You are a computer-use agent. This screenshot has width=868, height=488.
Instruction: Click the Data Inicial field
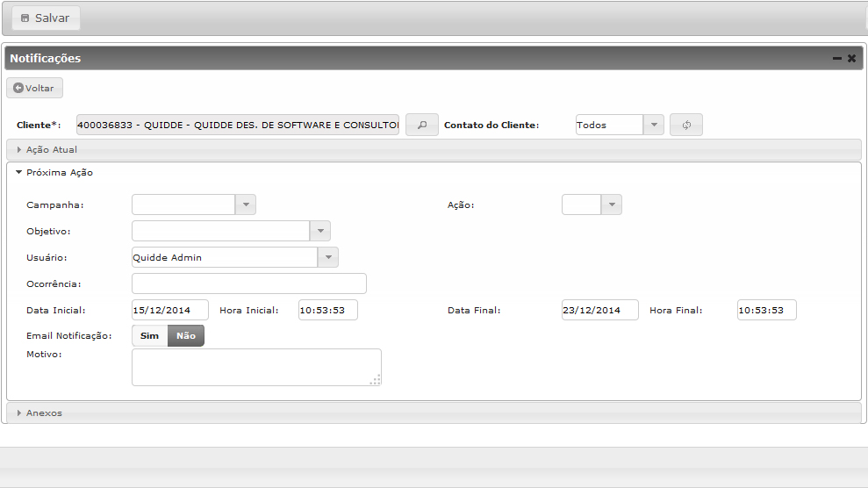pos(170,310)
